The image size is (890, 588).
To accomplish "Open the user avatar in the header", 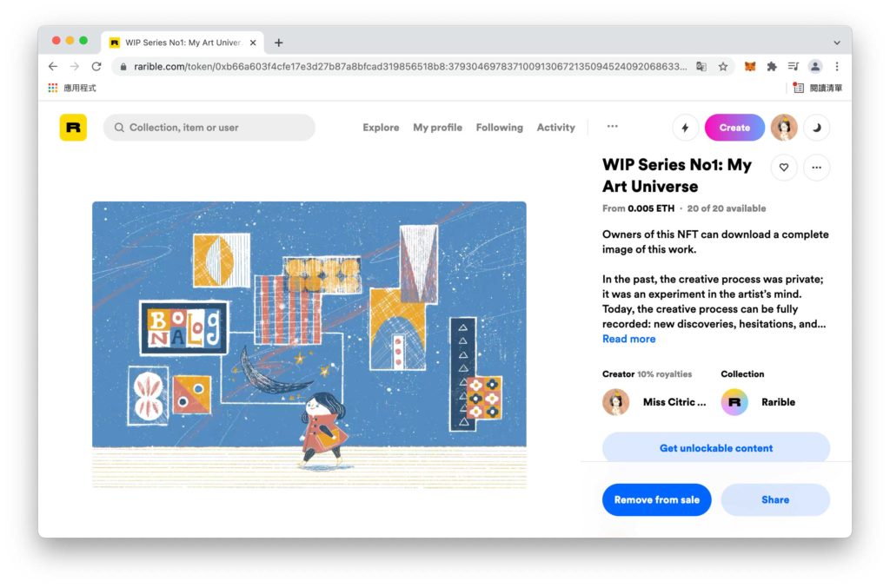I will coord(784,128).
